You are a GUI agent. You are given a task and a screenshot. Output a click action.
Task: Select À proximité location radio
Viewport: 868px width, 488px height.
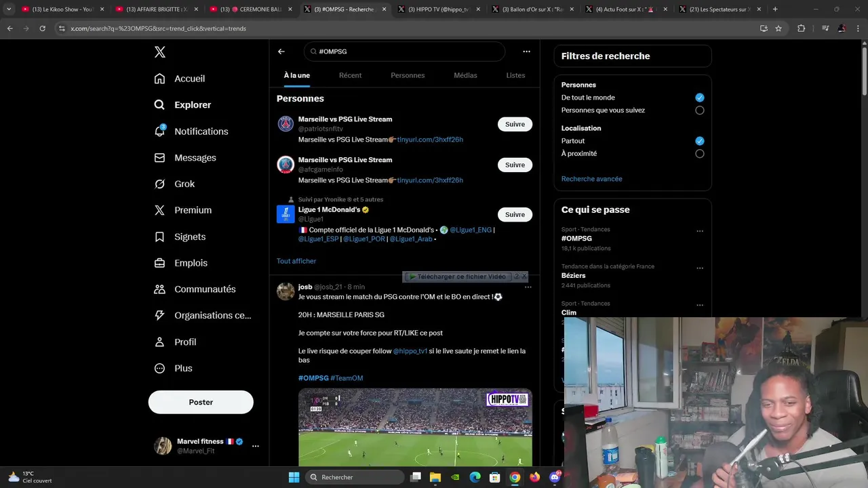click(700, 154)
